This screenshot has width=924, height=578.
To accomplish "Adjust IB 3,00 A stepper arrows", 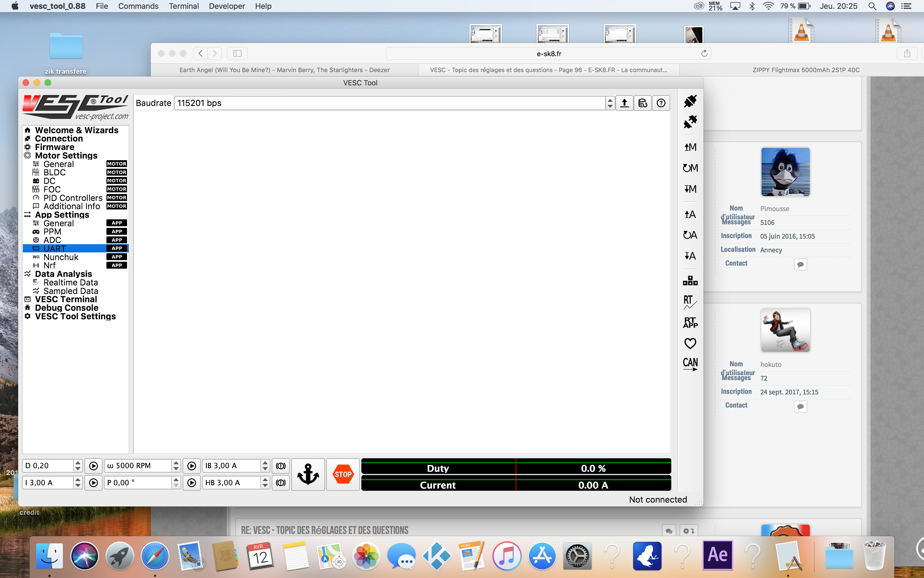I will coord(265,466).
